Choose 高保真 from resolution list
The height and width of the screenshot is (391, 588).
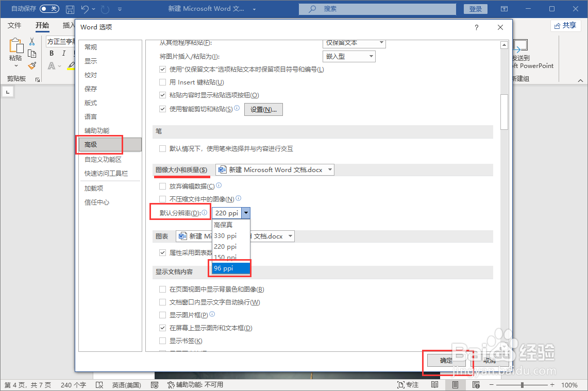pos(231,225)
